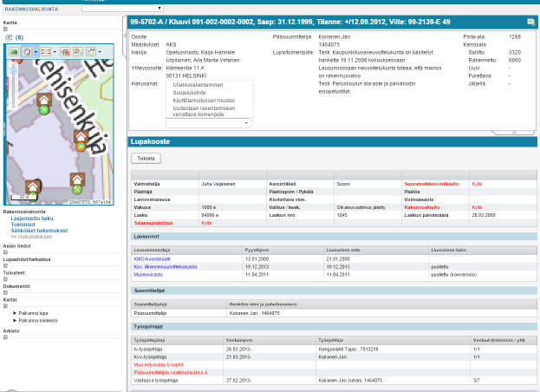540x392 pixels.
Task: Open Laajennettu haku link
Action: 32,219
